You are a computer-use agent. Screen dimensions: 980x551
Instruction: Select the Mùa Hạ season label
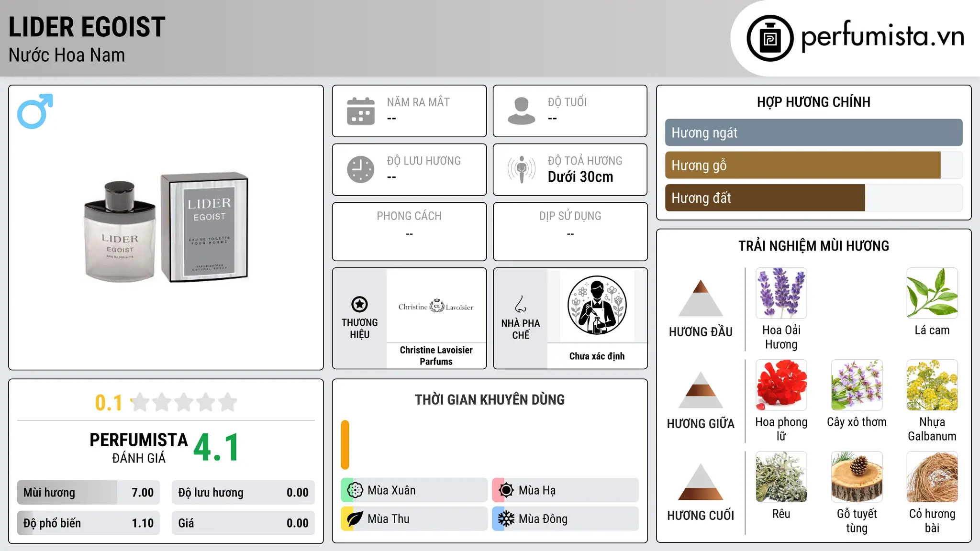(537, 490)
